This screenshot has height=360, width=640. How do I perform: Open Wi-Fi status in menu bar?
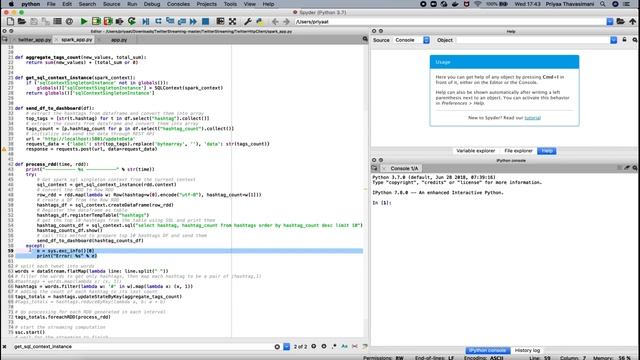pyautogui.click(x=477, y=4)
